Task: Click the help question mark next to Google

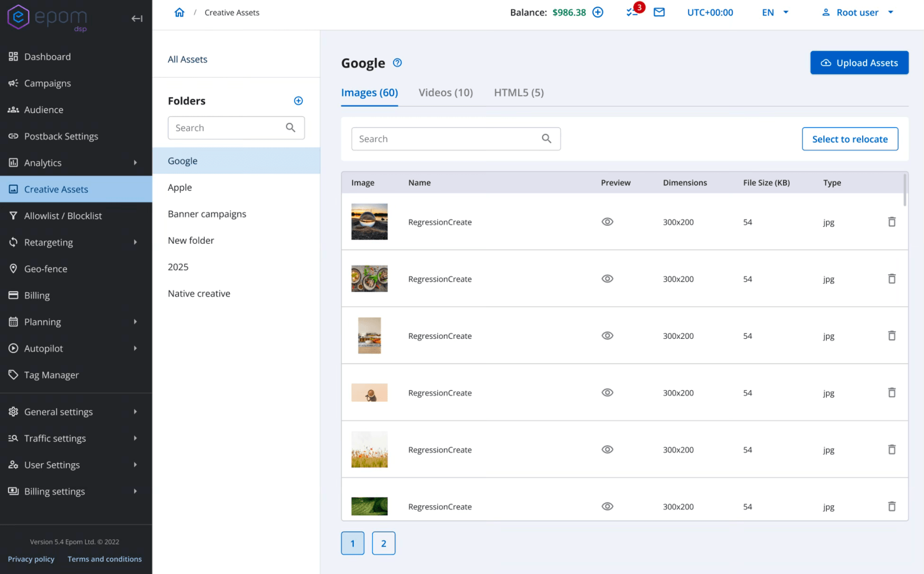Action: coord(397,63)
